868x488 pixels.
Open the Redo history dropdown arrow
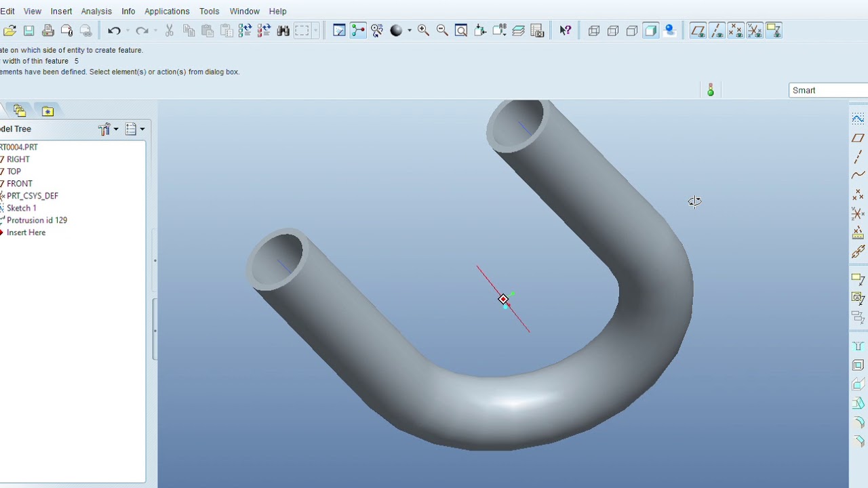155,30
